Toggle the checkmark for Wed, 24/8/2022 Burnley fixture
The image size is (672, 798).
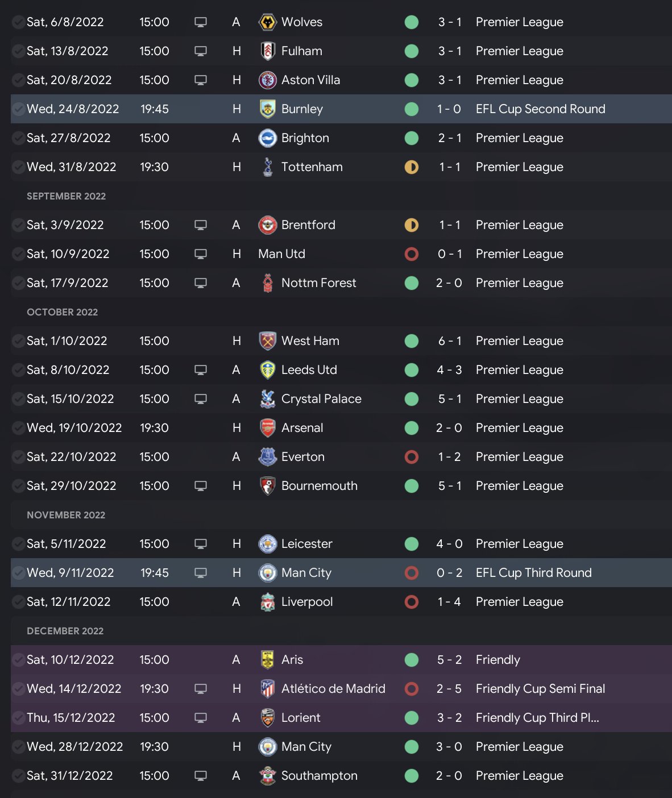[x=18, y=109]
